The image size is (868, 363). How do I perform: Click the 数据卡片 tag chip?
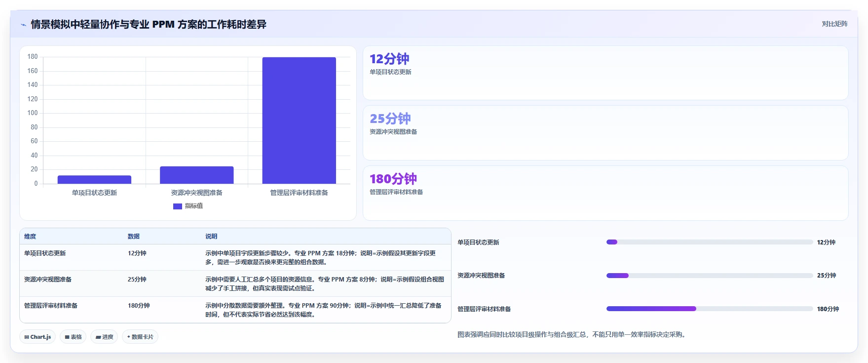(140, 337)
